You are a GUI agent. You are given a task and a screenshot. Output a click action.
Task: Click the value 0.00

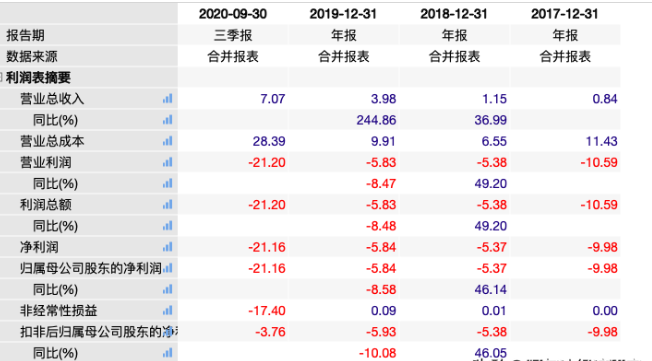click(605, 310)
